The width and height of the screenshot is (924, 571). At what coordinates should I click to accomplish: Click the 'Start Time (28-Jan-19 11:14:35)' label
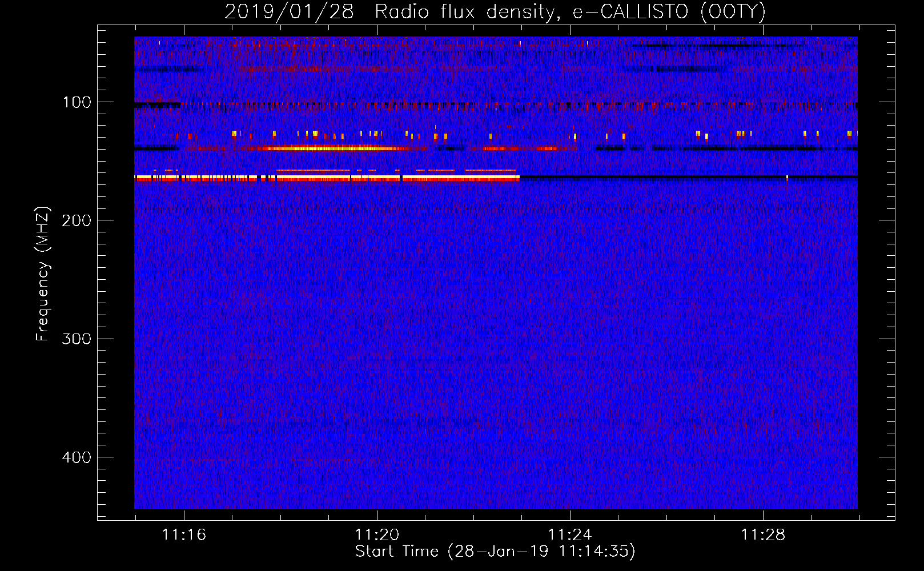(x=495, y=552)
